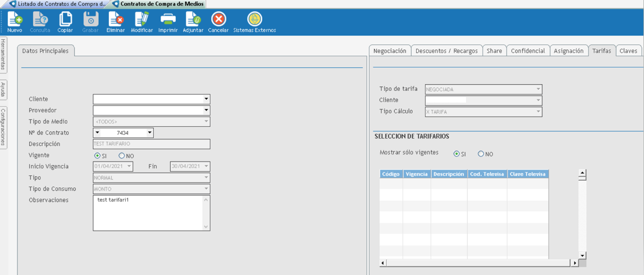
Task: Open the Proveedor dropdown list
Action: 206,111
